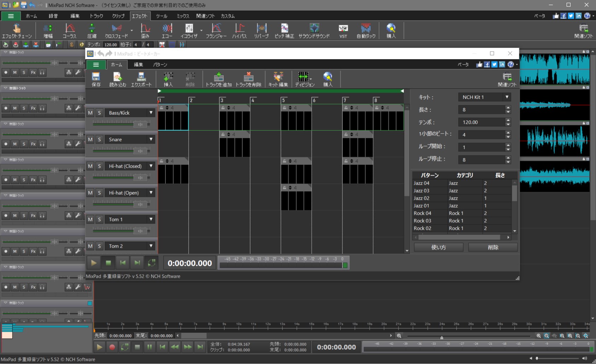Switch to the ミックス ribbon tab

(182, 16)
